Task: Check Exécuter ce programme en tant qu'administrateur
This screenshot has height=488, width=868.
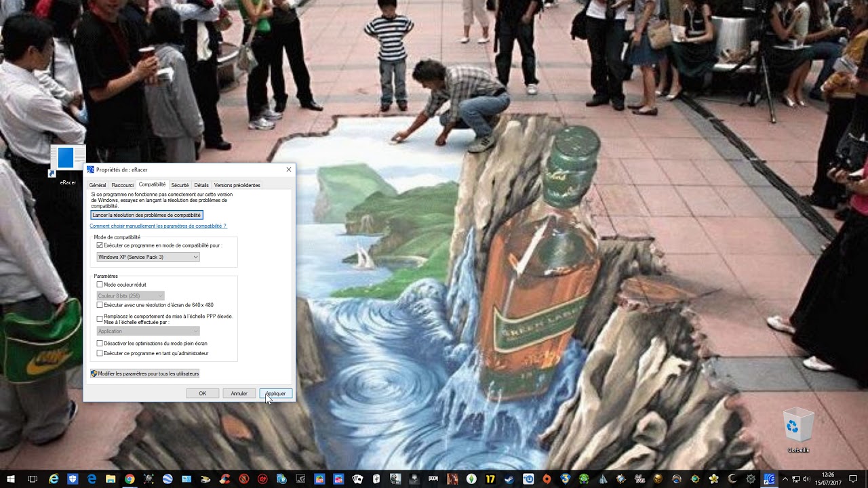Action: pyautogui.click(x=100, y=353)
